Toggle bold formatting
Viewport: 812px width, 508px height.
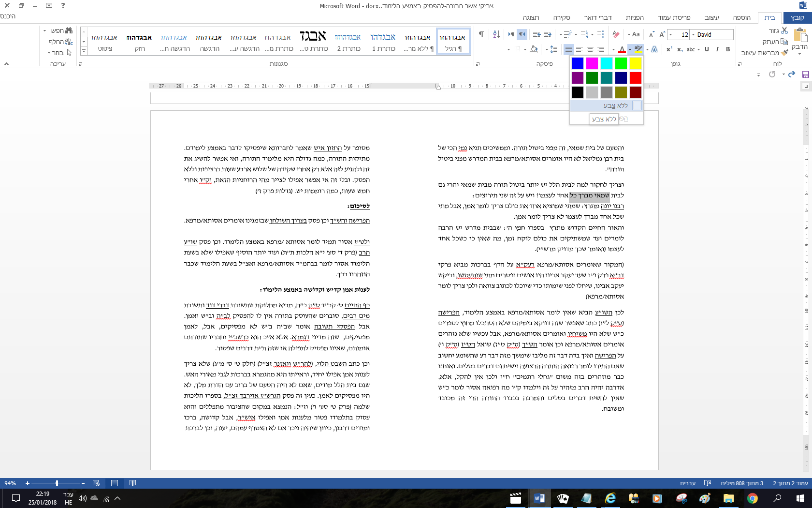point(728,49)
